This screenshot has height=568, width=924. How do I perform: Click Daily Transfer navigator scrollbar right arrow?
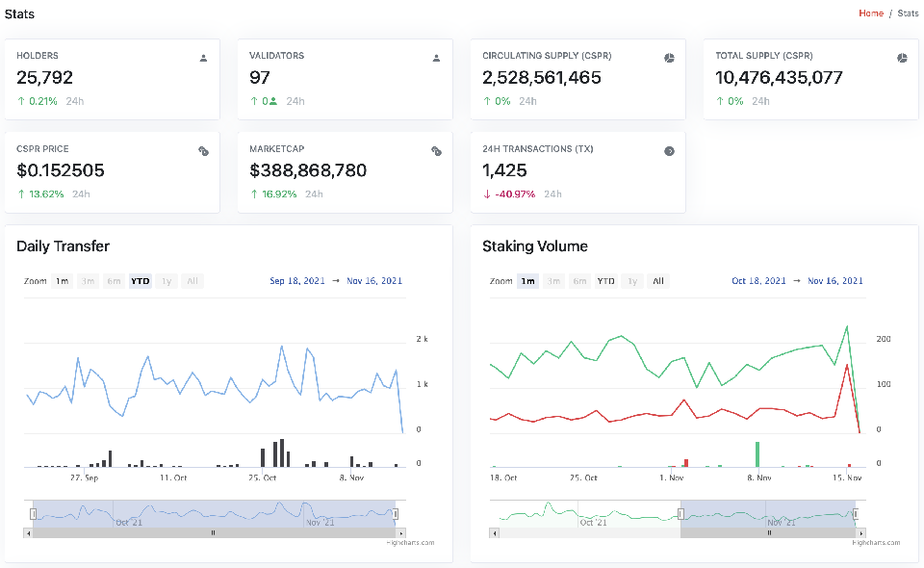click(x=401, y=532)
